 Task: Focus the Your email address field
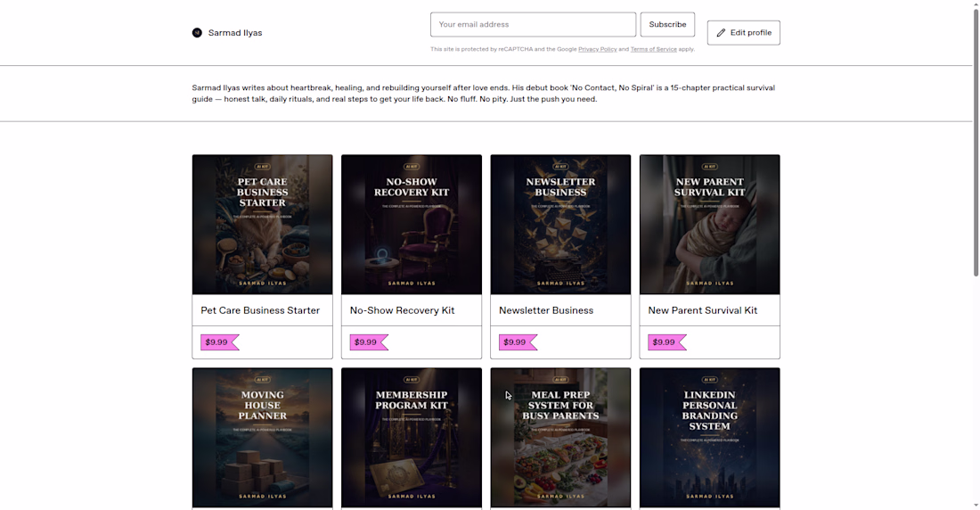(533, 24)
